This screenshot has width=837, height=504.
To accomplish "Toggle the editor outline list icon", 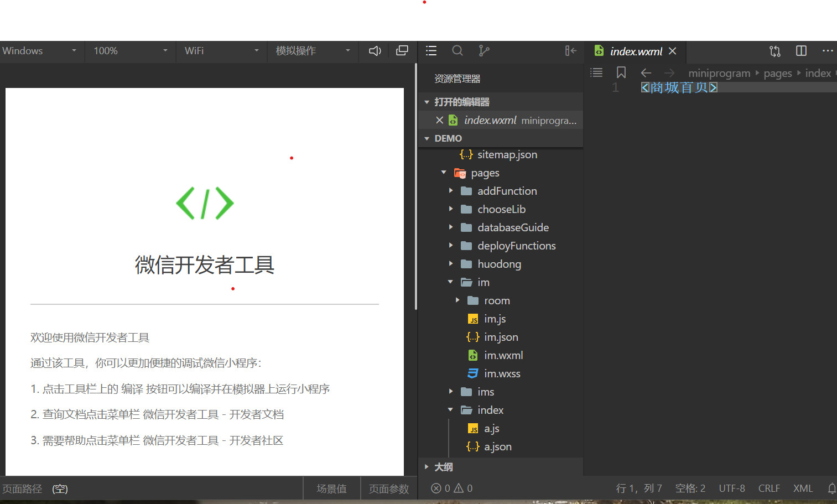I will tap(596, 72).
